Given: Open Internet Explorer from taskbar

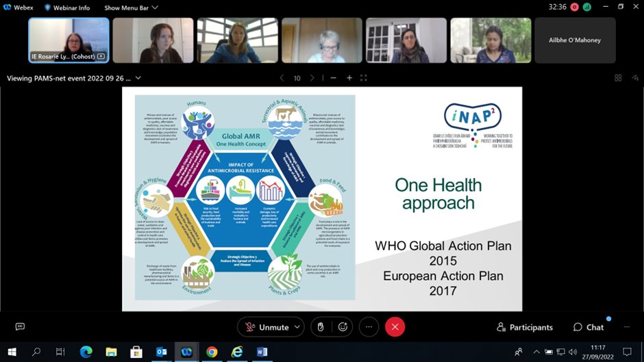Looking at the screenshot, I should click(x=237, y=352).
